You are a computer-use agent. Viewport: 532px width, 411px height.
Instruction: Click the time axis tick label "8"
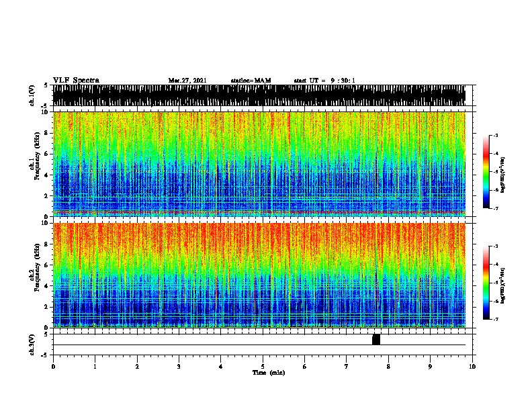(388, 367)
